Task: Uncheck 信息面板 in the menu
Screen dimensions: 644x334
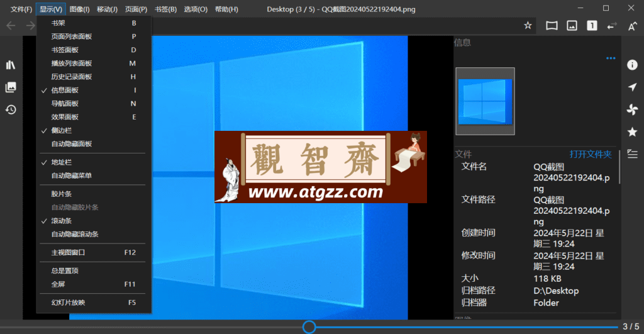Action: pos(94,90)
